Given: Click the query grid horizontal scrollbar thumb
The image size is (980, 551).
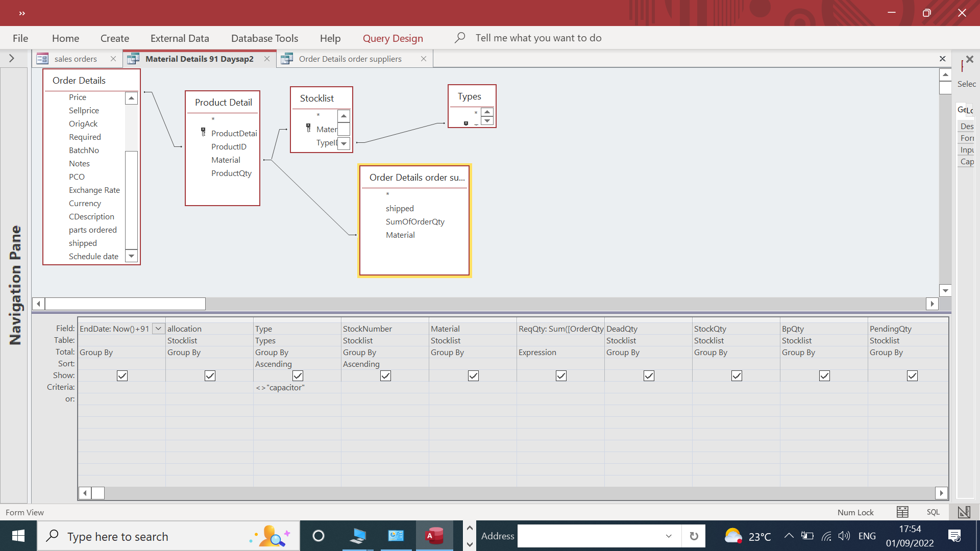Looking at the screenshot, I should point(98,493).
